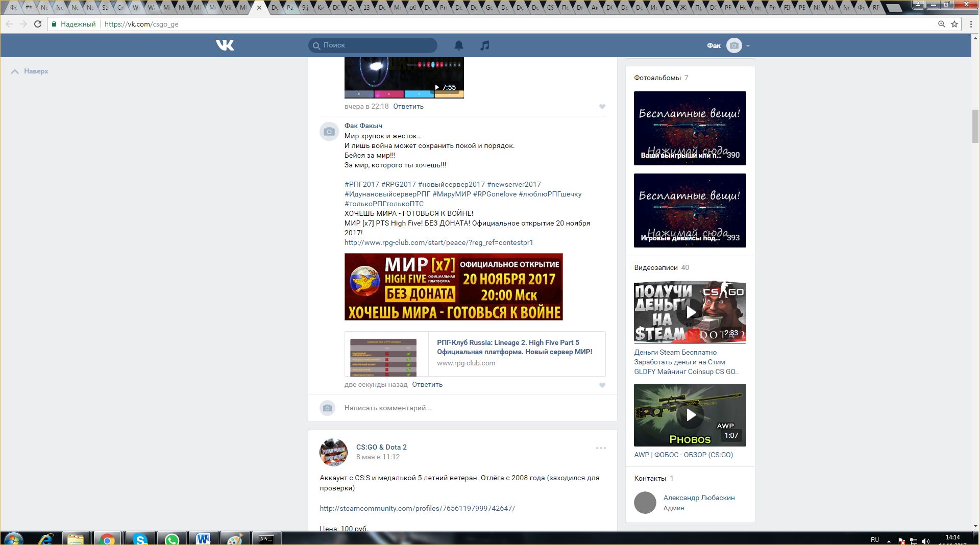The width and height of the screenshot is (980, 545).
Task: Reply to the comment from две секунды назад
Action: (427, 385)
